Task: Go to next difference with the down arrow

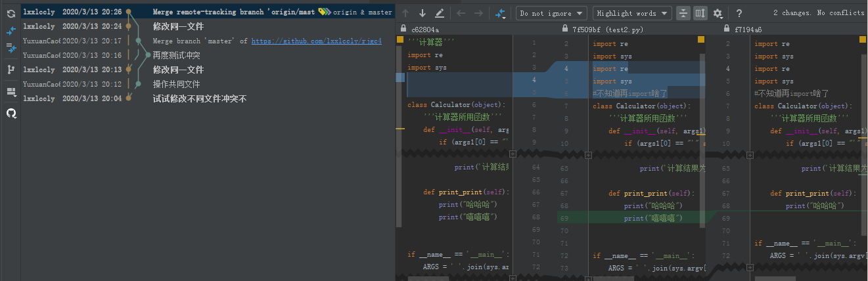Action: (x=423, y=13)
